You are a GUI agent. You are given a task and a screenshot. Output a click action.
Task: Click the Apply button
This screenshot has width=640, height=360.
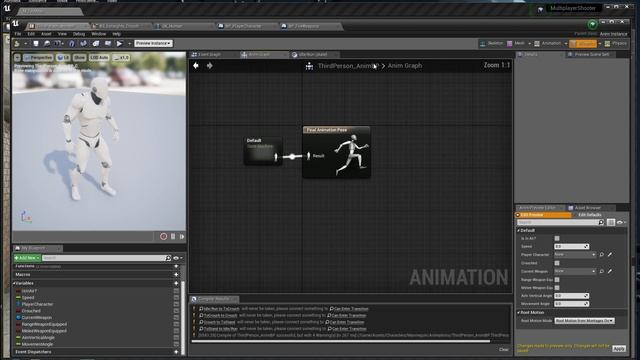click(x=619, y=349)
